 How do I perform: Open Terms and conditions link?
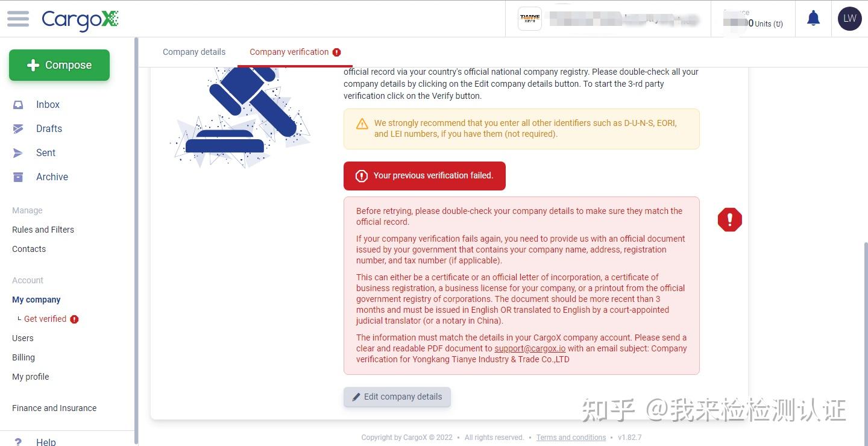(x=571, y=438)
